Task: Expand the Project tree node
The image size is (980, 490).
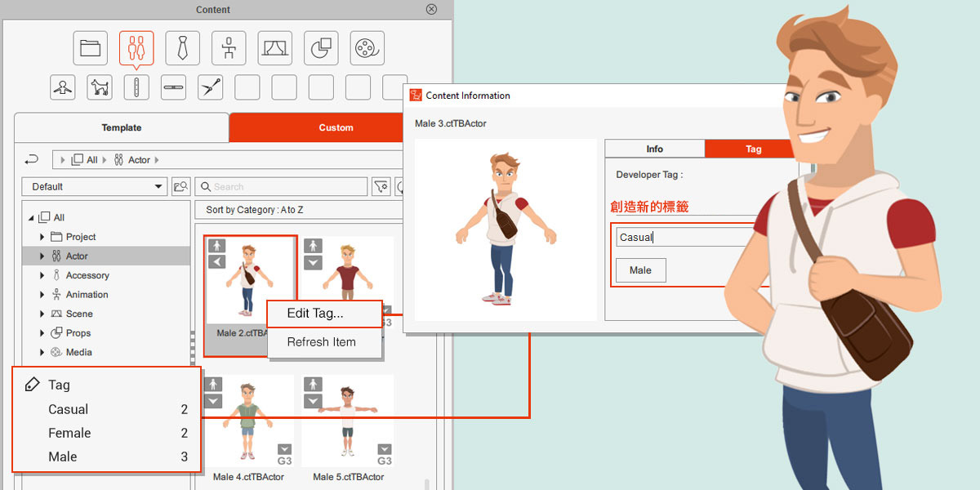Action: pos(42,237)
